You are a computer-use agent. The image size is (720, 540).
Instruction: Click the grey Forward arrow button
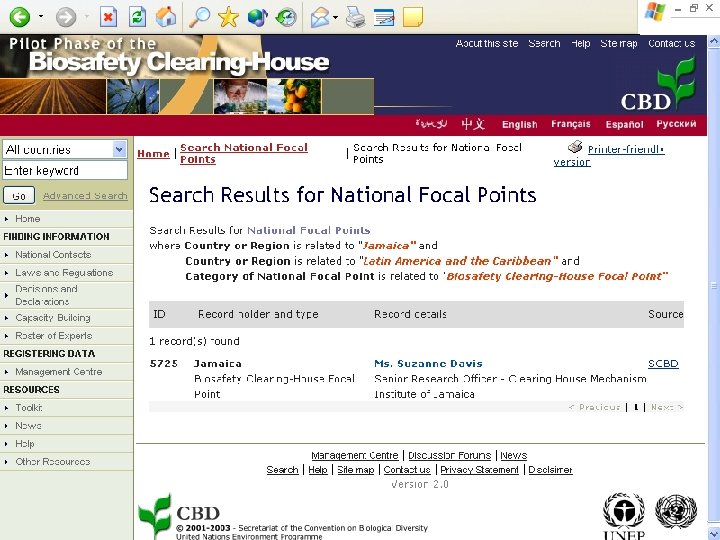coord(66,17)
